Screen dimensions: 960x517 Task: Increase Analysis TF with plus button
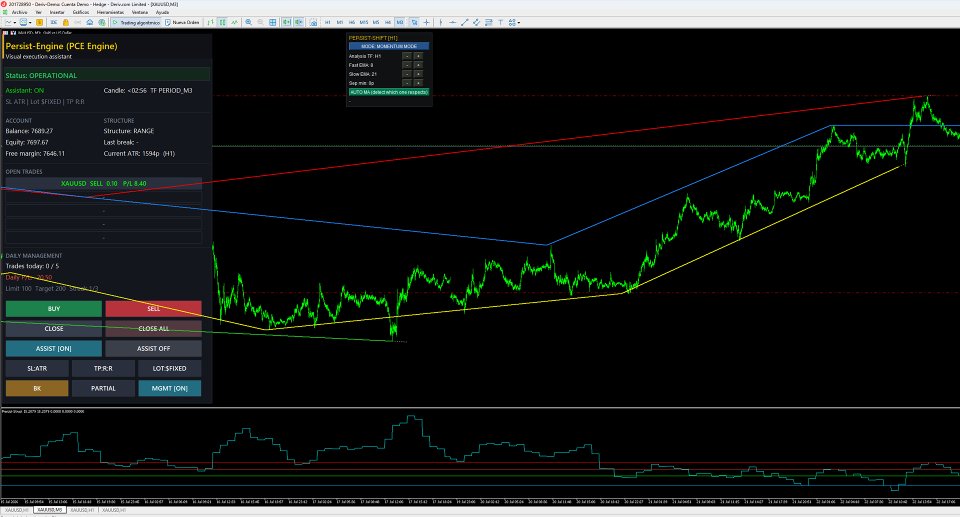(x=418, y=56)
